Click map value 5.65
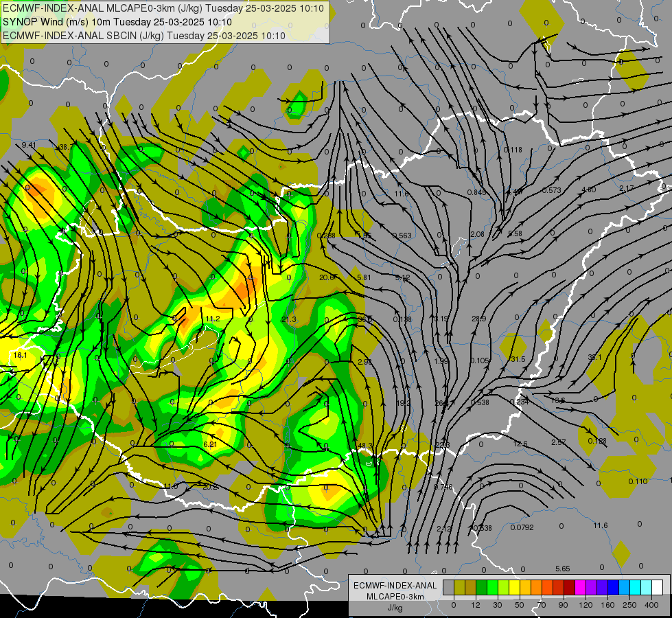The width and height of the screenshot is (672, 618). [x=562, y=569]
